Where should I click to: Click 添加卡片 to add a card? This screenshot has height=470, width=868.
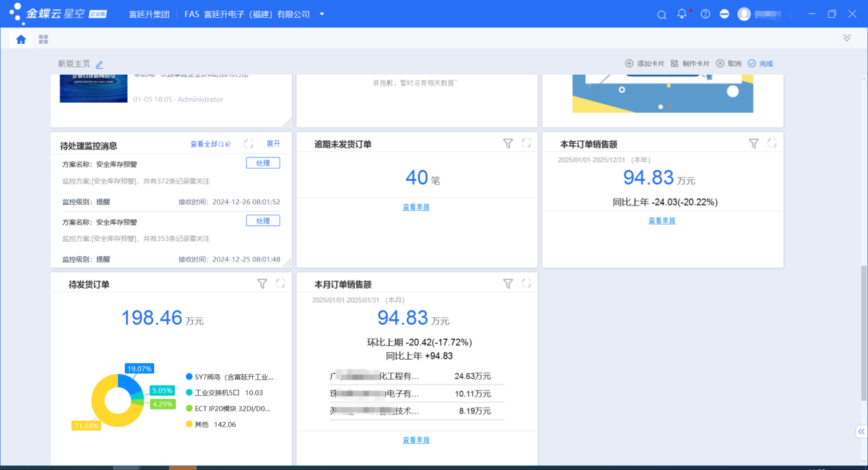tap(645, 64)
